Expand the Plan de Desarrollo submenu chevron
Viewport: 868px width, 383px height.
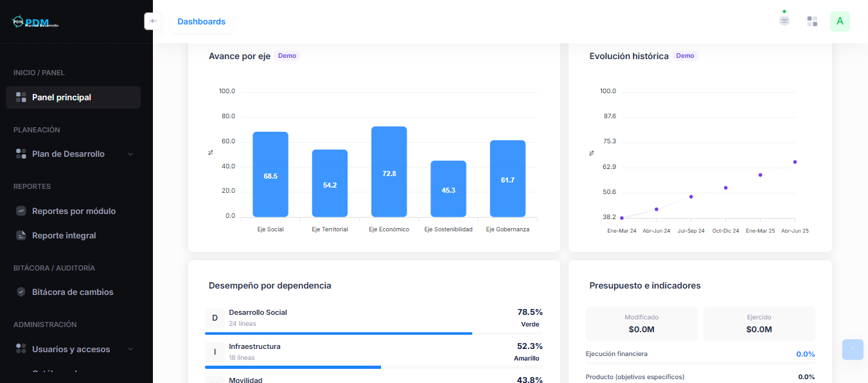click(130, 154)
